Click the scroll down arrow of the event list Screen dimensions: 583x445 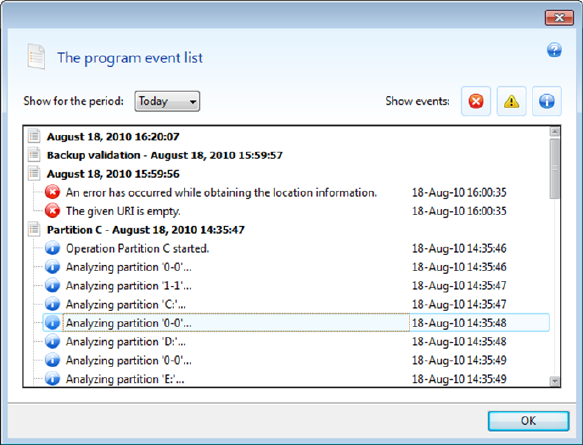555,381
